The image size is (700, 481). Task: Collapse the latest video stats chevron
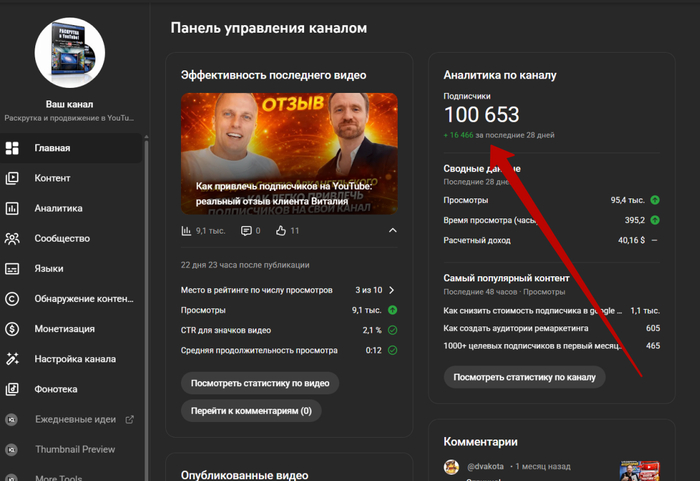392,230
